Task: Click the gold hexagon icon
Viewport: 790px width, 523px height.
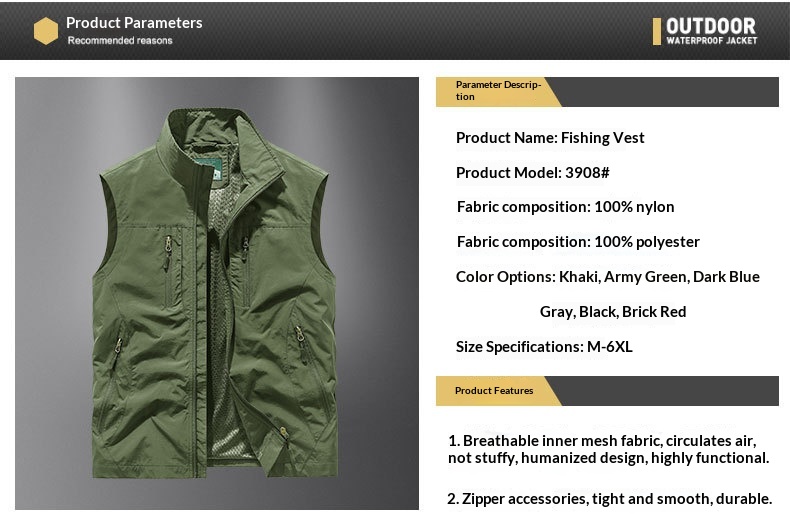Action: 46,31
